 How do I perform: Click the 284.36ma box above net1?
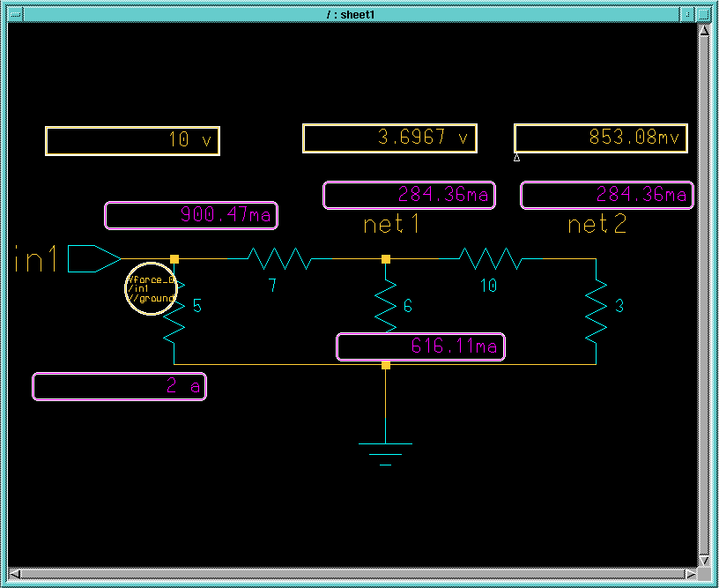coord(409,196)
